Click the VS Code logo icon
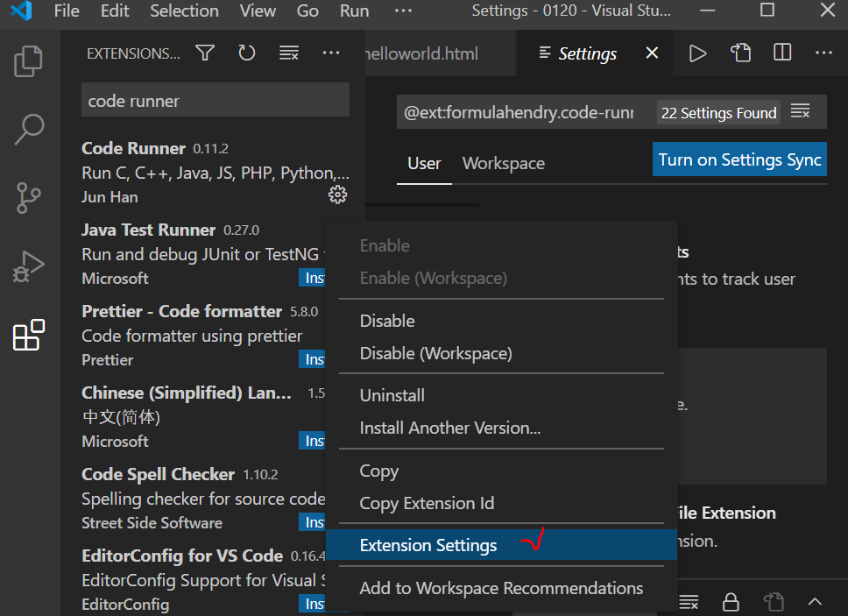This screenshot has width=848, height=616. [x=22, y=11]
